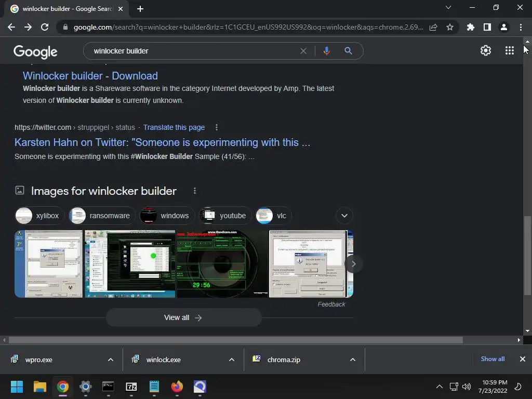
Task: Close the downloads bar
Action: 523,359
